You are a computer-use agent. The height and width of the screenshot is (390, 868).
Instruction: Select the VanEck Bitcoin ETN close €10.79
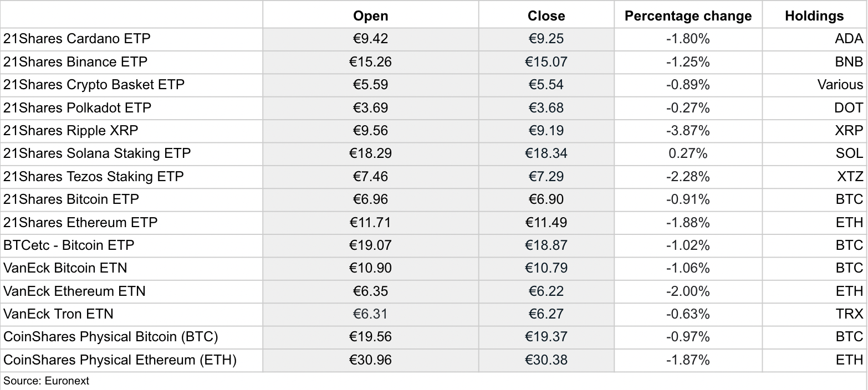click(x=547, y=268)
